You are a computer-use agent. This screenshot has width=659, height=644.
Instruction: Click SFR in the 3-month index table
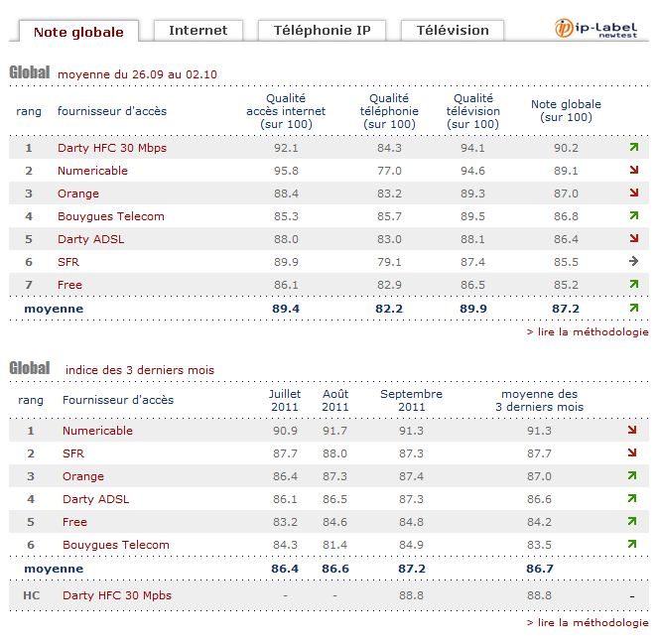click(x=73, y=453)
